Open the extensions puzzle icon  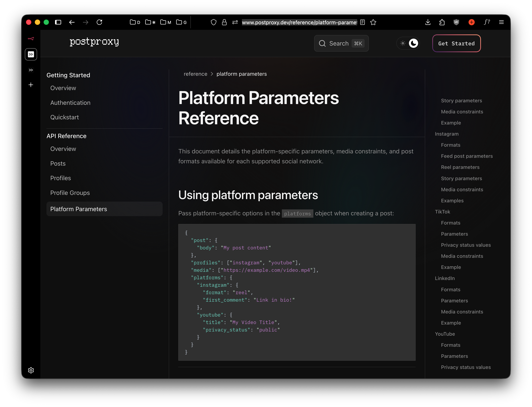[442, 22]
